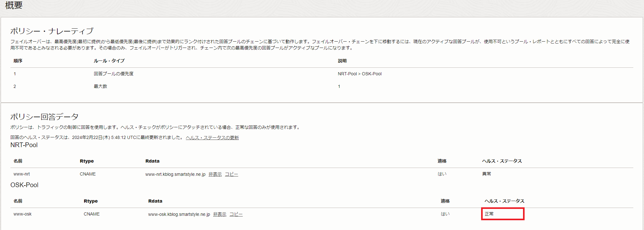Screen dimensions: 644x230
Task: Click the ポリシー回答データ section heading
Action: [44, 117]
